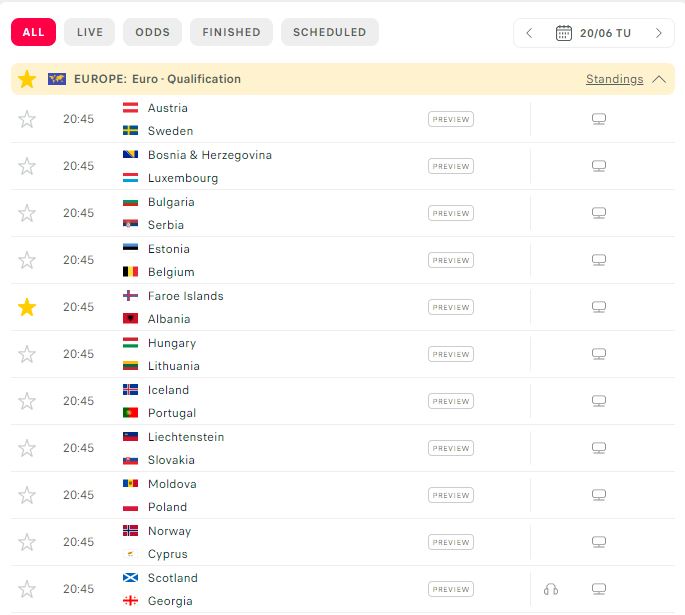Screen dimensions: 685x615
Task: Click audio commentary headphones icon for Scotland match
Action: (550, 589)
